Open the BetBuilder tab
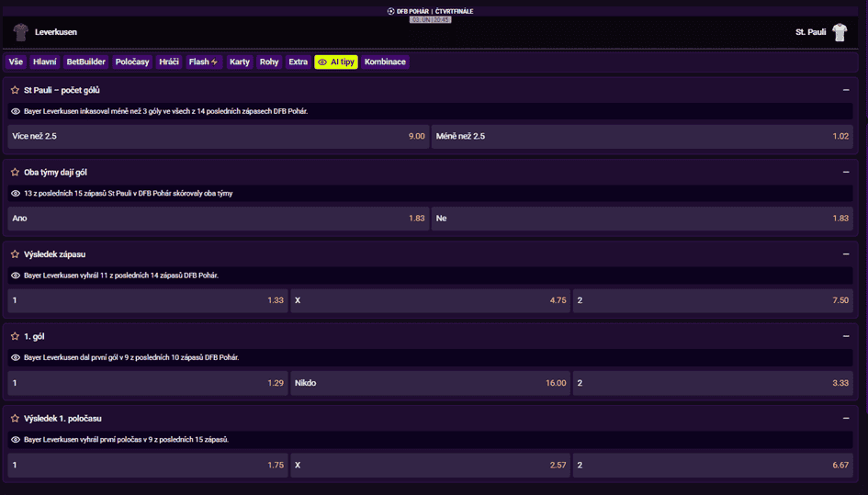The image size is (868, 495). pos(85,62)
